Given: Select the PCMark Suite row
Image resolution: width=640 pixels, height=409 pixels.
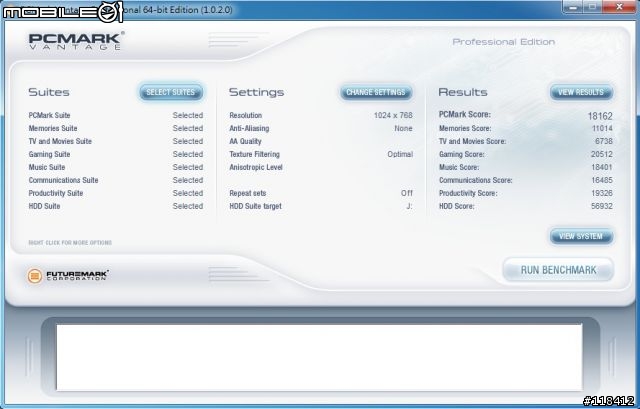Looking at the screenshot, I should coord(116,116).
